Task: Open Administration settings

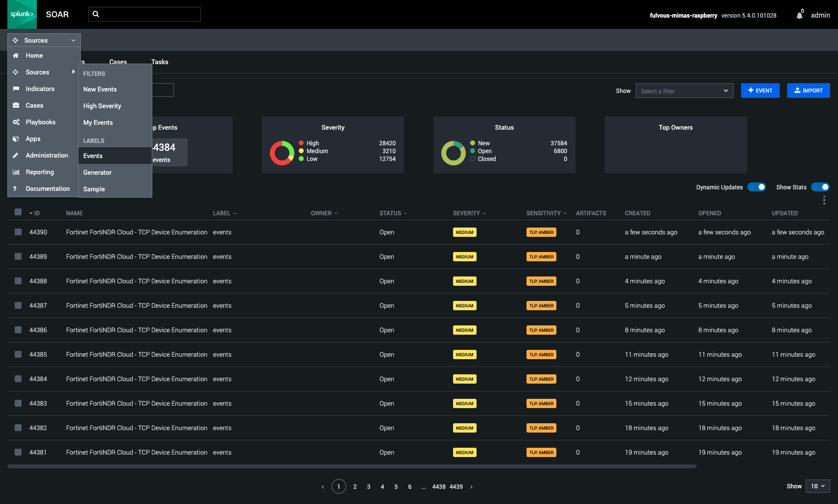Action: (47, 155)
